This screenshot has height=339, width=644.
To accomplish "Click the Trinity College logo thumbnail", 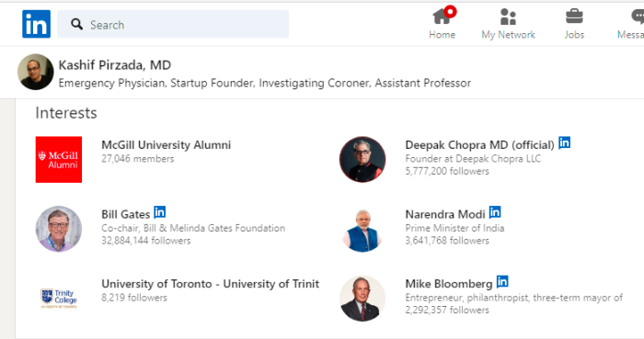I will 59,299.
